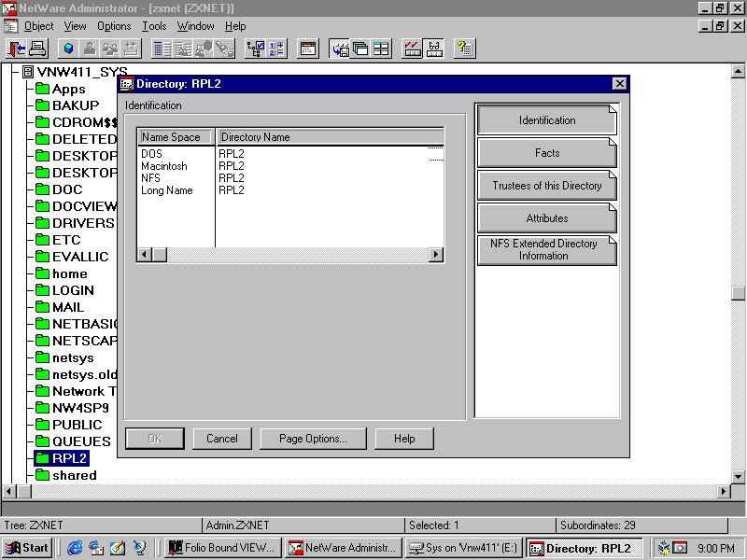Select the BAKUP folder in the tree

click(67, 105)
